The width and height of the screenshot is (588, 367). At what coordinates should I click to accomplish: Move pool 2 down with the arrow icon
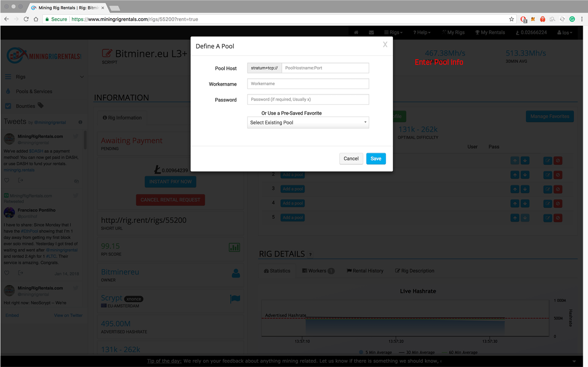click(x=525, y=175)
